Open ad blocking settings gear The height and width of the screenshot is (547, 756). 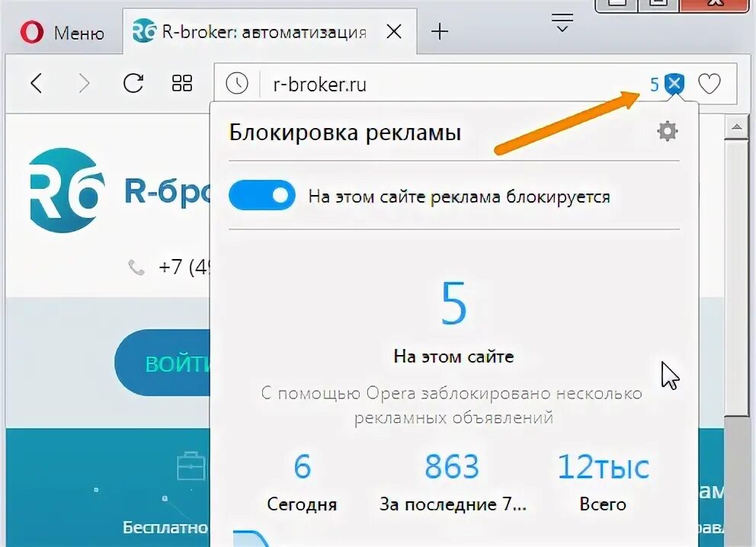(668, 131)
